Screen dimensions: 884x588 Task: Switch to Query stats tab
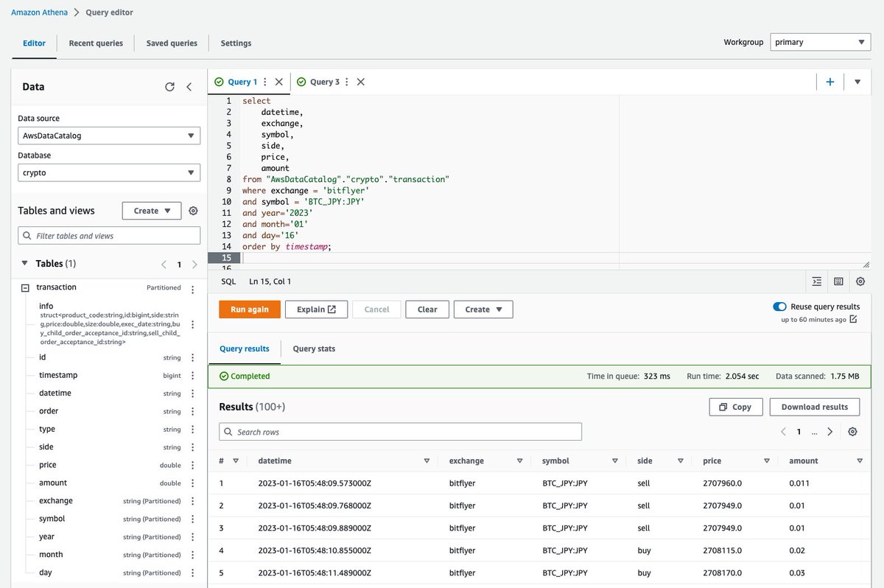click(x=314, y=349)
